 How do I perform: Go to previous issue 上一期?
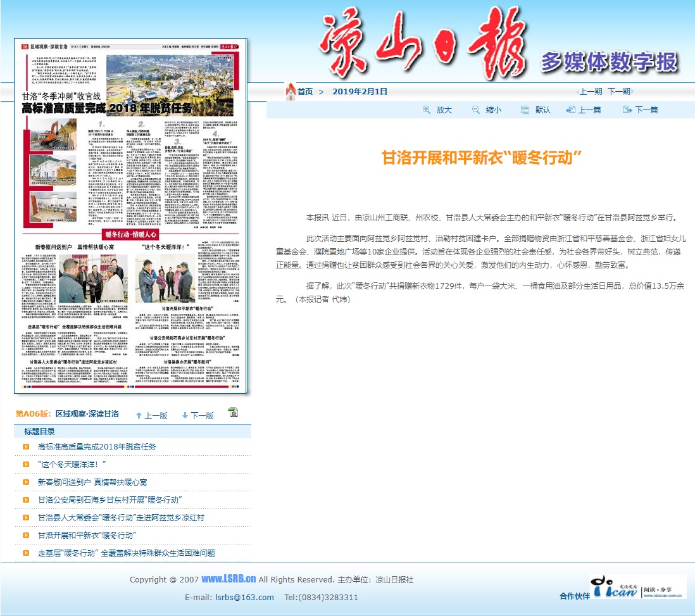click(x=591, y=91)
